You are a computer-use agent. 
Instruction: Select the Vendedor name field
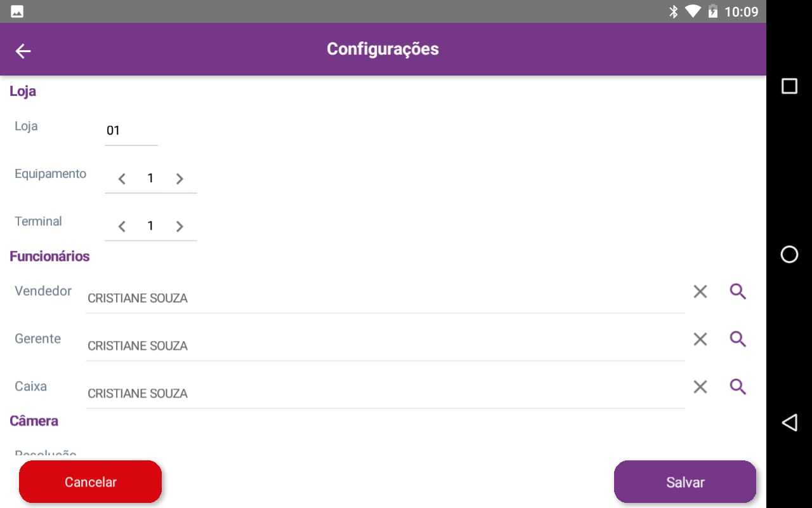[386, 298]
